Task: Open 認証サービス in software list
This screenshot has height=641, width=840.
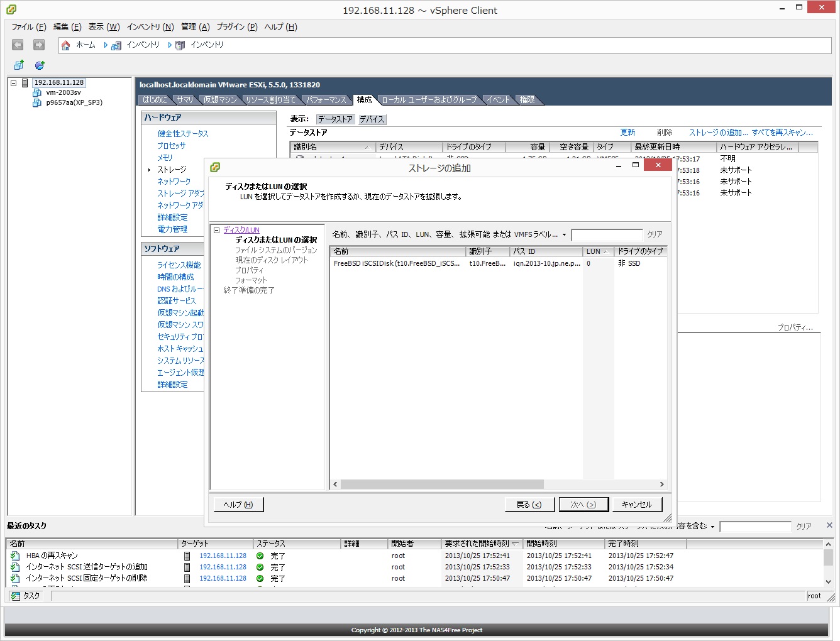Action: pyautogui.click(x=177, y=301)
